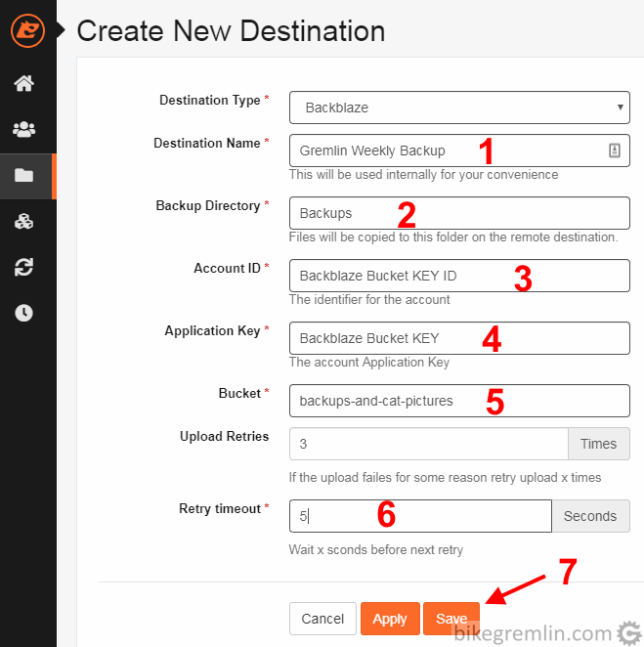Click the Retry timeout input field

(x=420, y=516)
